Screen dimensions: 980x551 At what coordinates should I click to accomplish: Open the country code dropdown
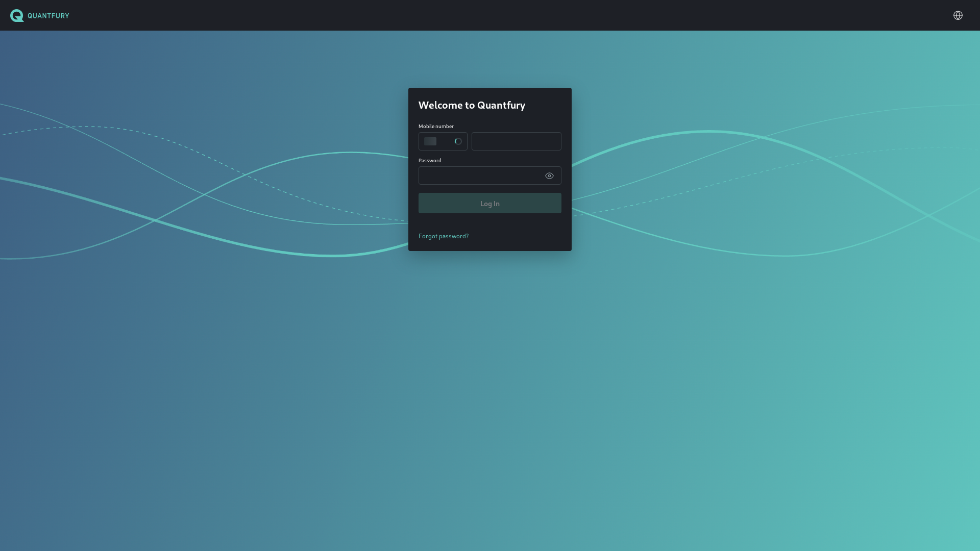(443, 141)
